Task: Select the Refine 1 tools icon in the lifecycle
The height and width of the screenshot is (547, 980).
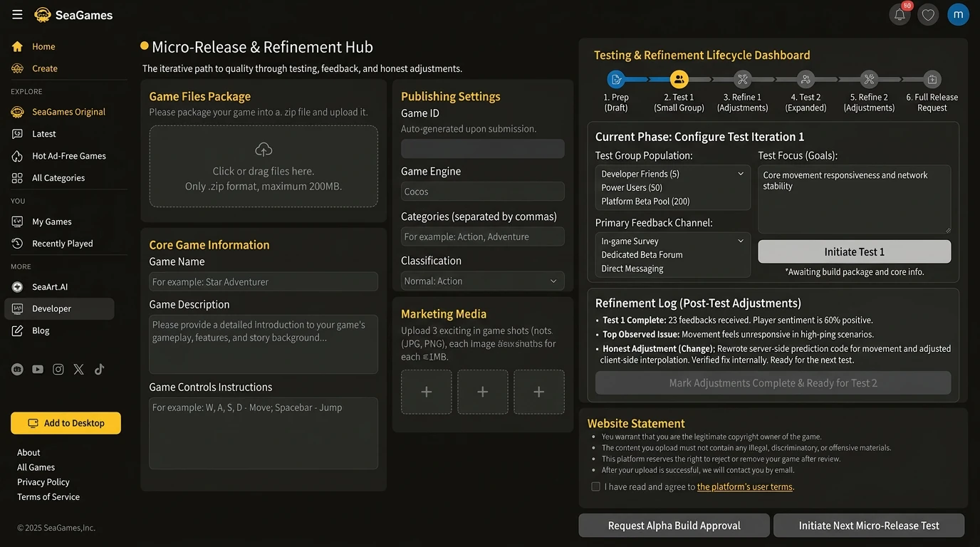Action: pos(742,79)
